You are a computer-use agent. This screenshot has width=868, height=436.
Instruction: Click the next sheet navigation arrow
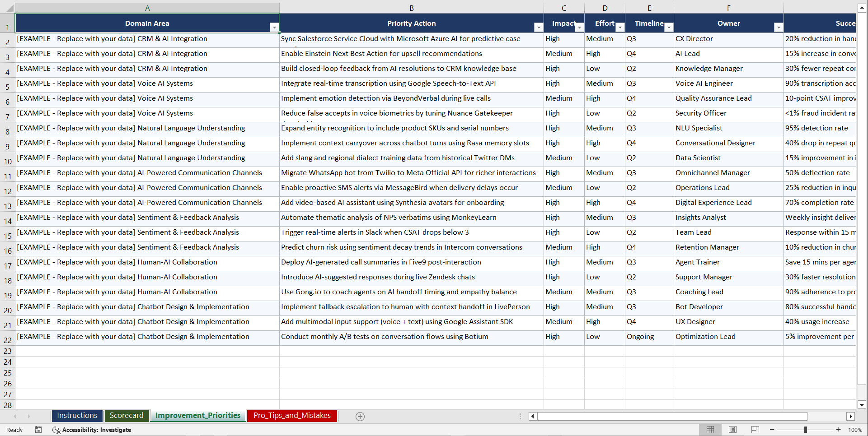pyautogui.click(x=29, y=416)
